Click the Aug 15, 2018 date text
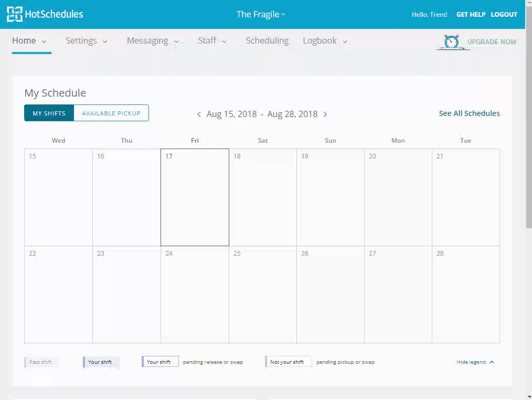The image size is (532, 400). click(x=232, y=114)
